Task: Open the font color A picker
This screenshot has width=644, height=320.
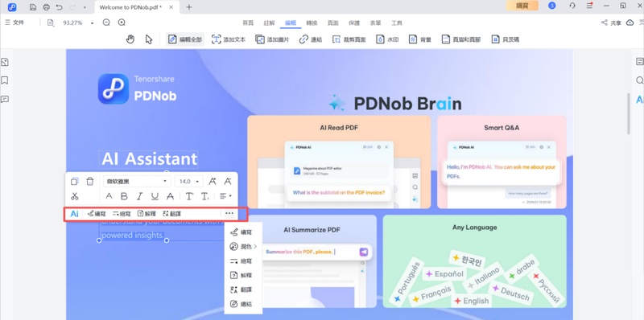Action: pyautogui.click(x=109, y=196)
